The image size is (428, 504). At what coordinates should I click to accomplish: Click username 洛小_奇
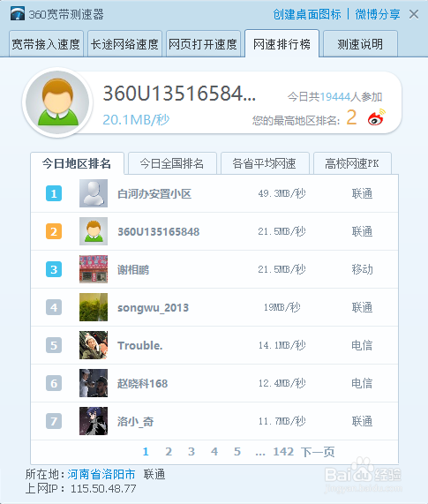tap(135, 421)
